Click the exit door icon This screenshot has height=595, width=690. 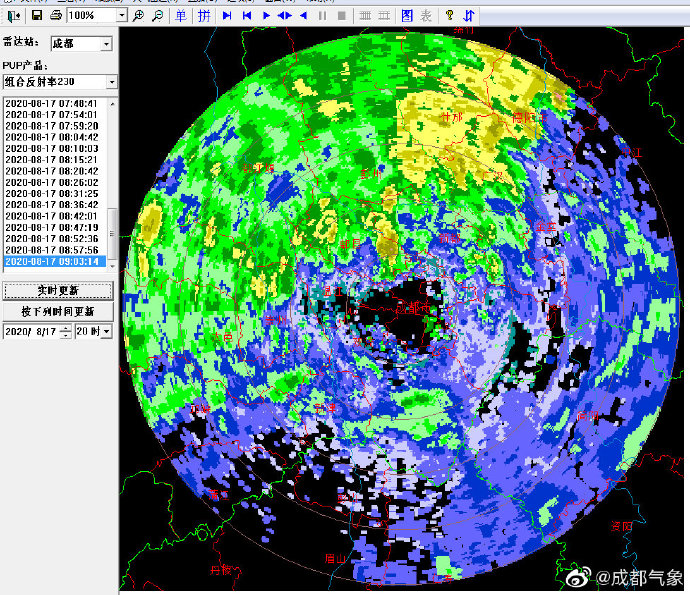14,16
